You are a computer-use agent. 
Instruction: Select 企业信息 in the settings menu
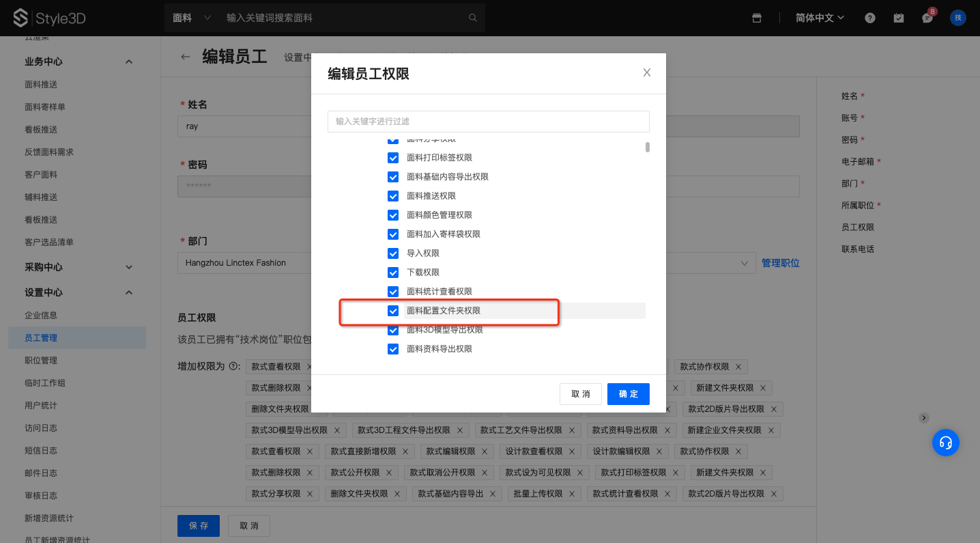(x=41, y=315)
